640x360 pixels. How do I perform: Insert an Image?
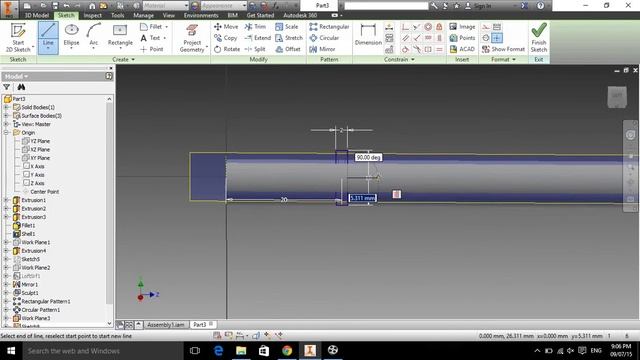462,27
